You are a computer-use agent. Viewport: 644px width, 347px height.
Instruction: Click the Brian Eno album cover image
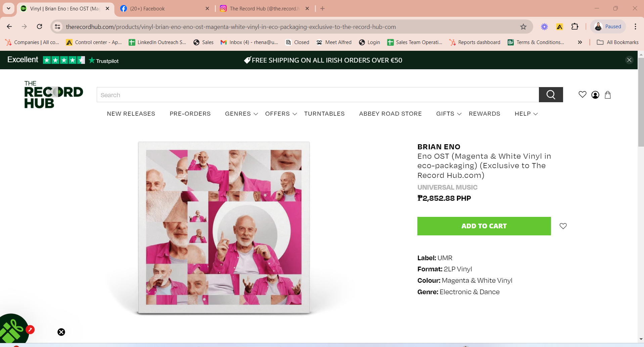[x=224, y=228]
